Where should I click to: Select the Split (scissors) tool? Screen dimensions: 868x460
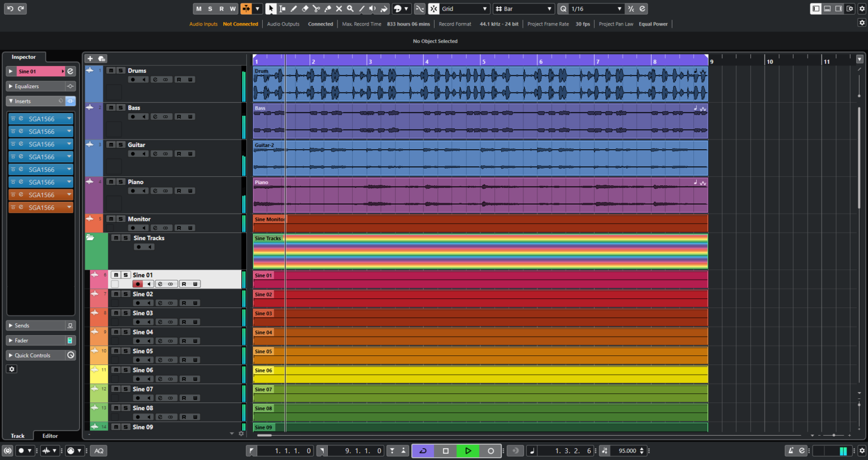pyautogui.click(x=318, y=8)
